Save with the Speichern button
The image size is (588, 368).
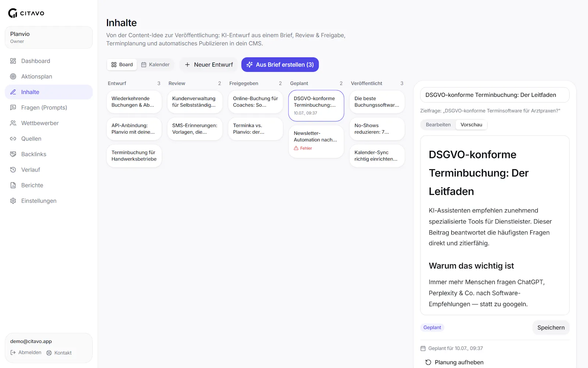coord(551,328)
